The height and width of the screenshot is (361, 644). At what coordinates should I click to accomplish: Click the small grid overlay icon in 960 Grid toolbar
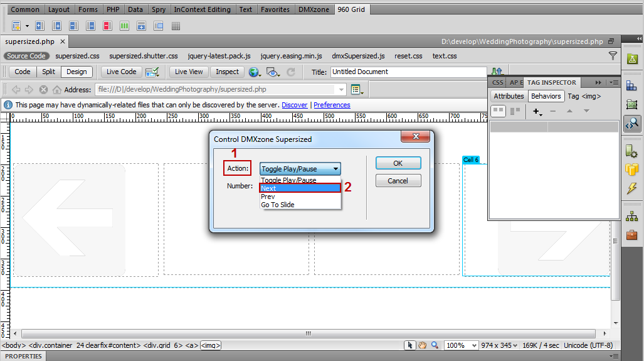pyautogui.click(x=176, y=26)
